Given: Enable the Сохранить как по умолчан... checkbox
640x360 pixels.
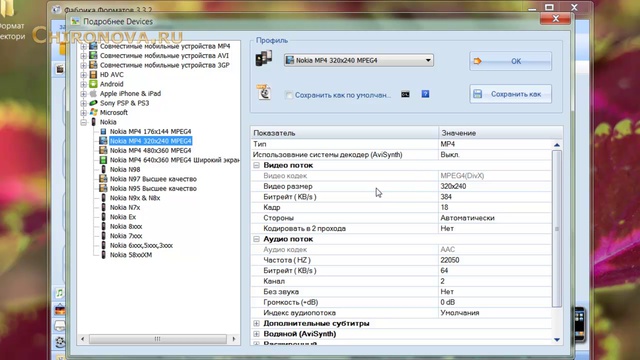Looking at the screenshot, I should coord(289,95).
